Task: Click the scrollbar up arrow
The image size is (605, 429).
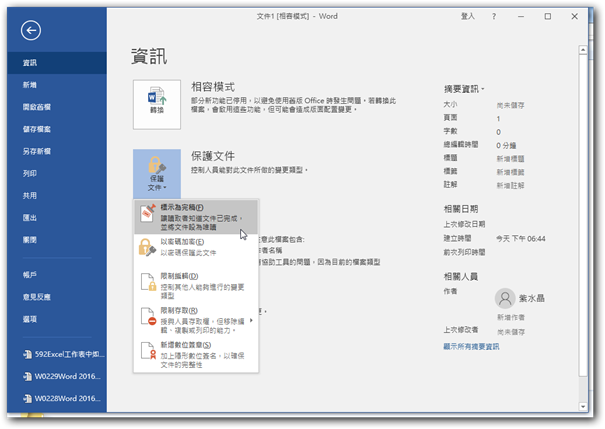Action: (583, 50)
